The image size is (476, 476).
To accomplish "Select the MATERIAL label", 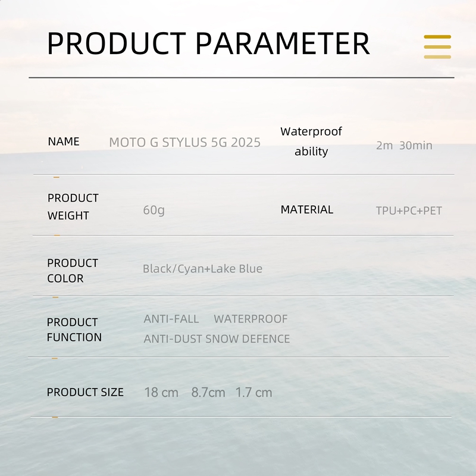I will click(x=306, y=209).
